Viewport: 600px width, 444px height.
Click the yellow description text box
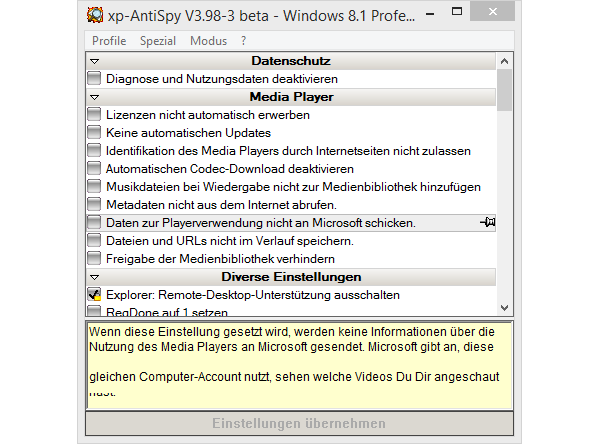click(299, 366)
